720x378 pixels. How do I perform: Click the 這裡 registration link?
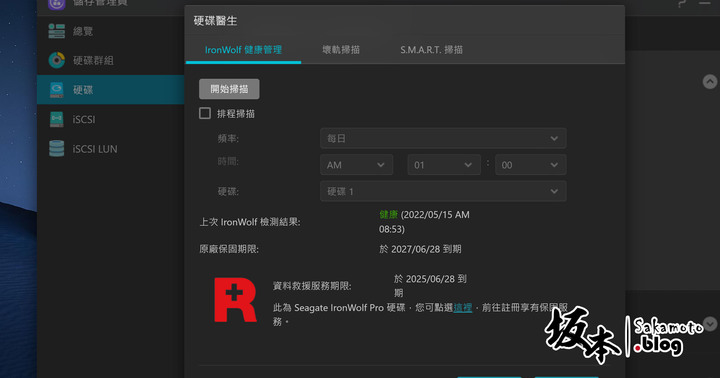[x=462, y=308]
